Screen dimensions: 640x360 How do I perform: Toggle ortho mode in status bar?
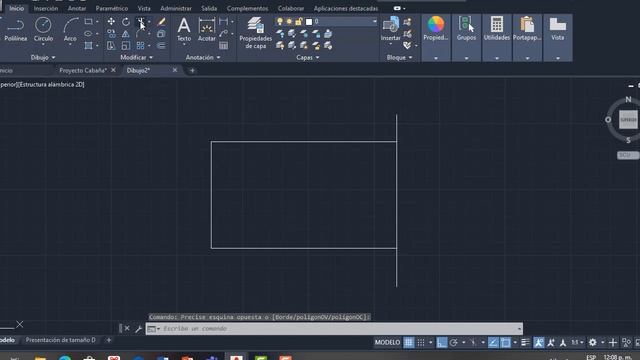coord(441,342)
